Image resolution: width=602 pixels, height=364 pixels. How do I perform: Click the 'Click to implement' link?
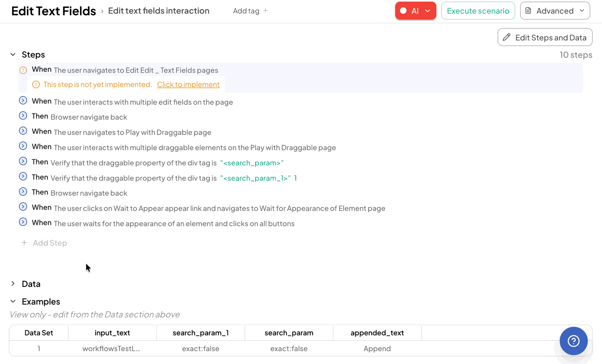click(188, 85)
